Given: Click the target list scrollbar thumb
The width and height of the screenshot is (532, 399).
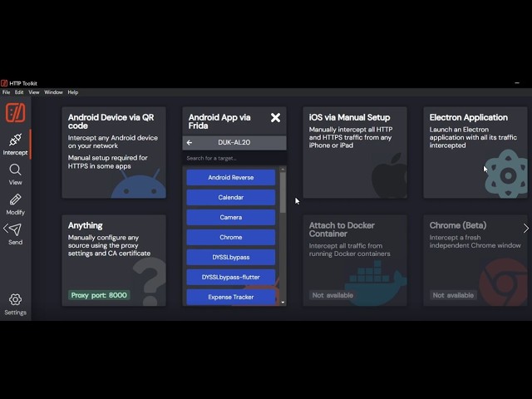Looking at the screenshot, I should pos(283,193).
